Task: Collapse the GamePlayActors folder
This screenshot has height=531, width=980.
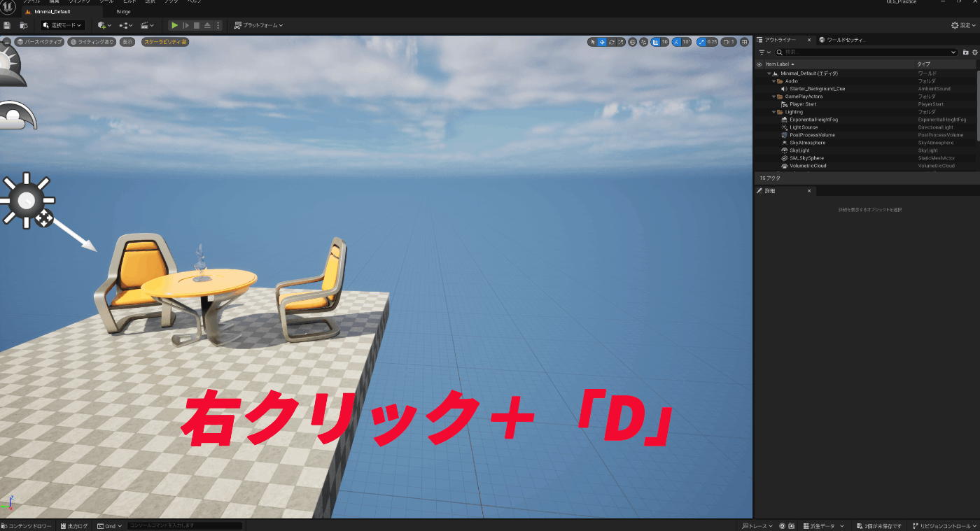Action: (773, 97)
